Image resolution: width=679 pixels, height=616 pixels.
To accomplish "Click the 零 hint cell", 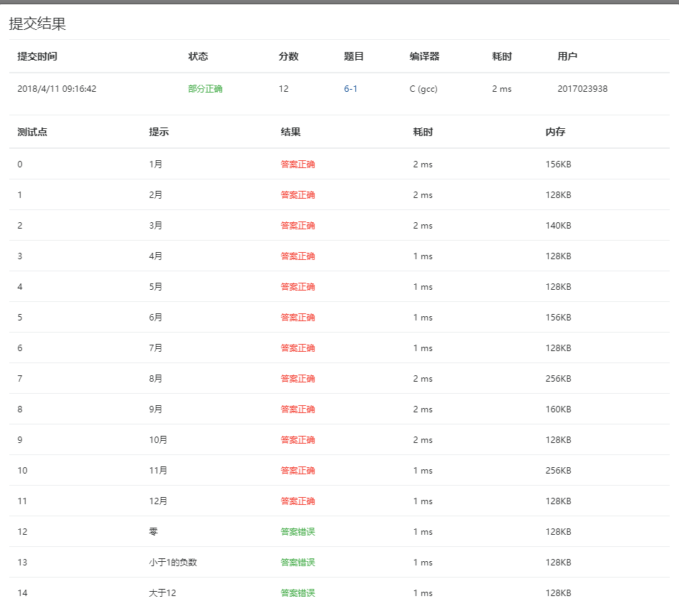I will pyautogui.click(x=153, y=531).
